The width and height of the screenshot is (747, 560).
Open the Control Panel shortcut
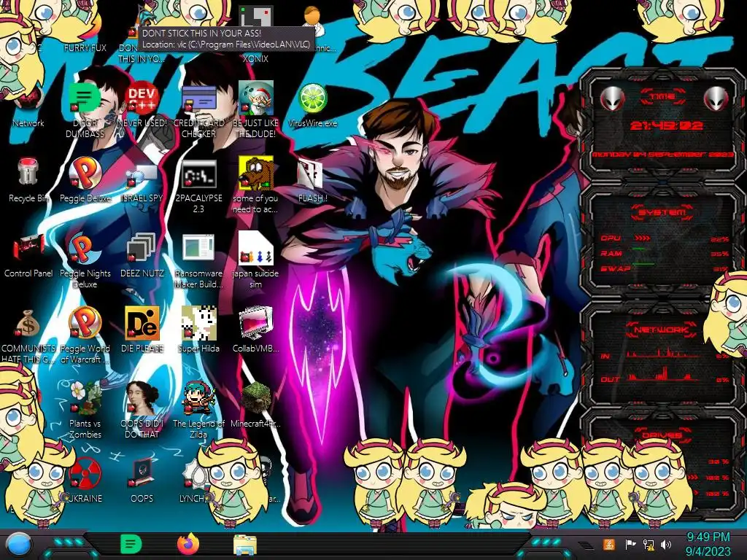(x=28, y=256)
